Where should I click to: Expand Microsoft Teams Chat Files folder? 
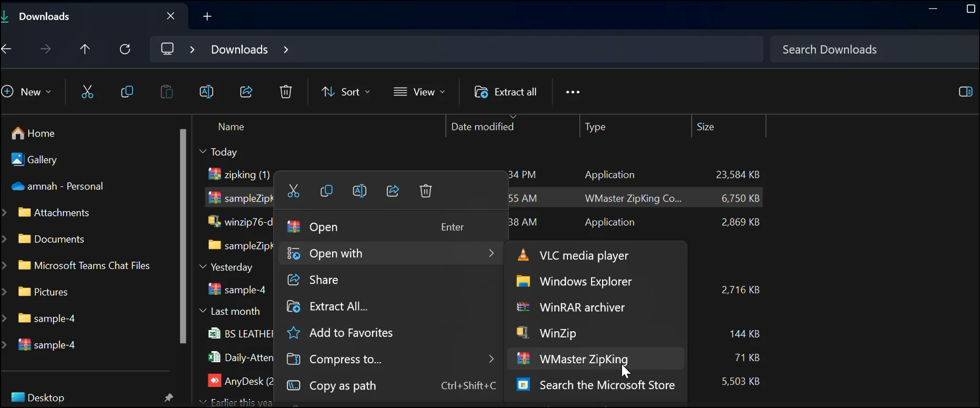click(x=5, y=266)
